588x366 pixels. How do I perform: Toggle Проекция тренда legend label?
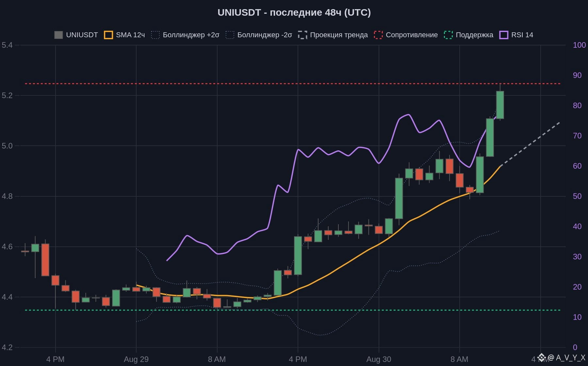coord(339,35)
